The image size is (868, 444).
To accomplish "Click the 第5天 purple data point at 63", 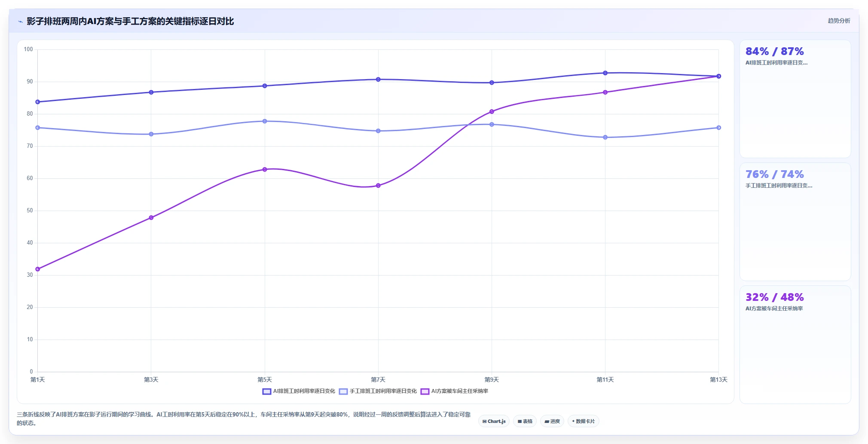I will coord(265,169).
